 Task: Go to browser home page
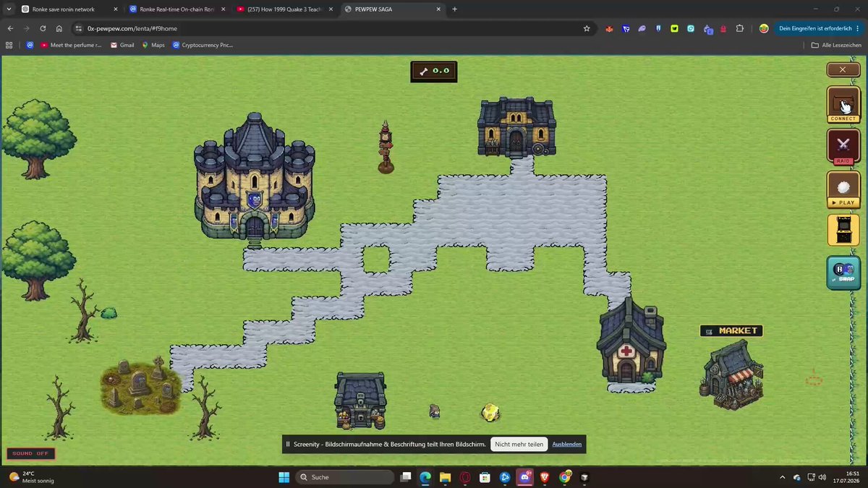(59, 28)
